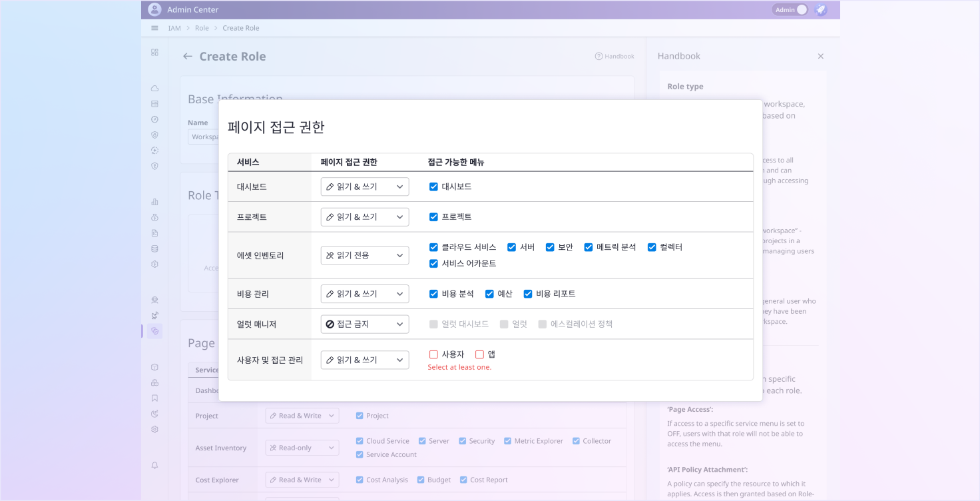Viewport: 980px width, 501px height.
Task: Check the 앱 checkbox
Action: (x=479, y=354)
